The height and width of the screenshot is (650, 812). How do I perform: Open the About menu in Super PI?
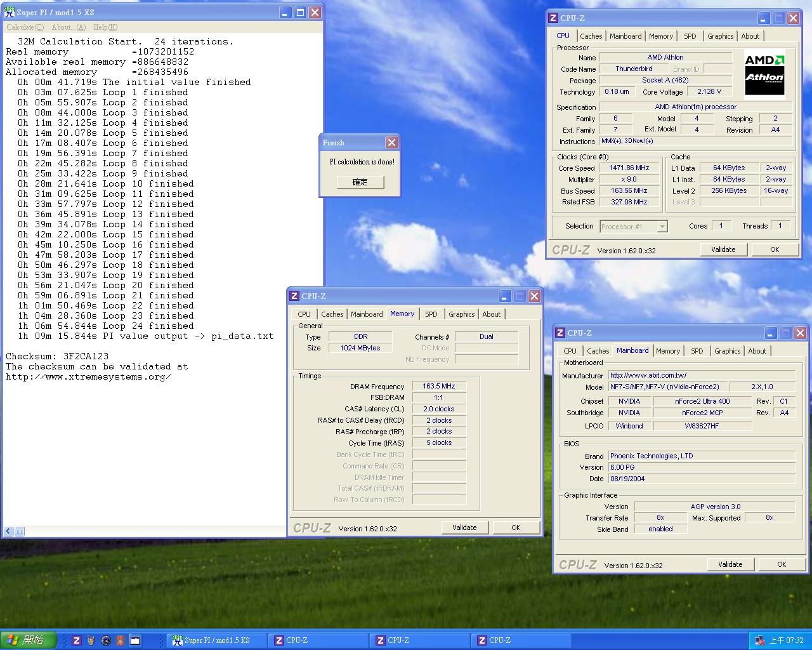click(69, 27)
